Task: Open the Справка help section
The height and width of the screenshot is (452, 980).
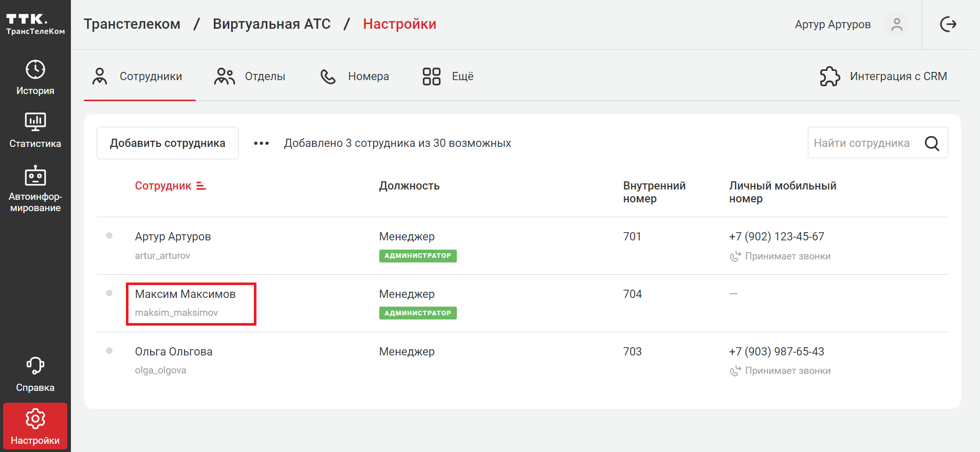Action: coord(35,374)
